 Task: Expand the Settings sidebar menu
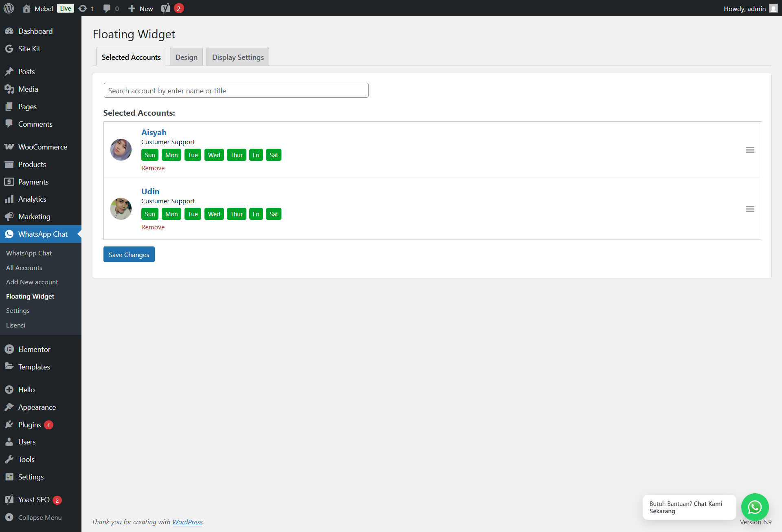[x=31, y=477]
